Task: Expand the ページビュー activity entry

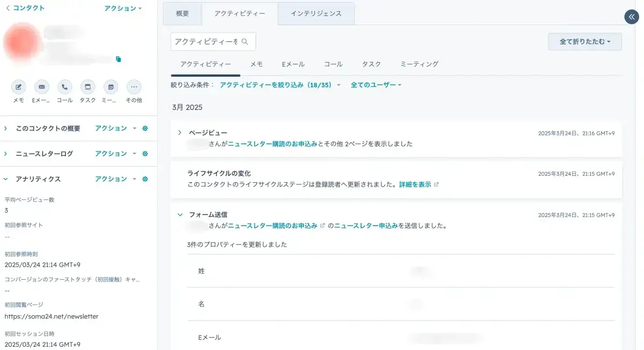Action: click(x=180, y=132)
